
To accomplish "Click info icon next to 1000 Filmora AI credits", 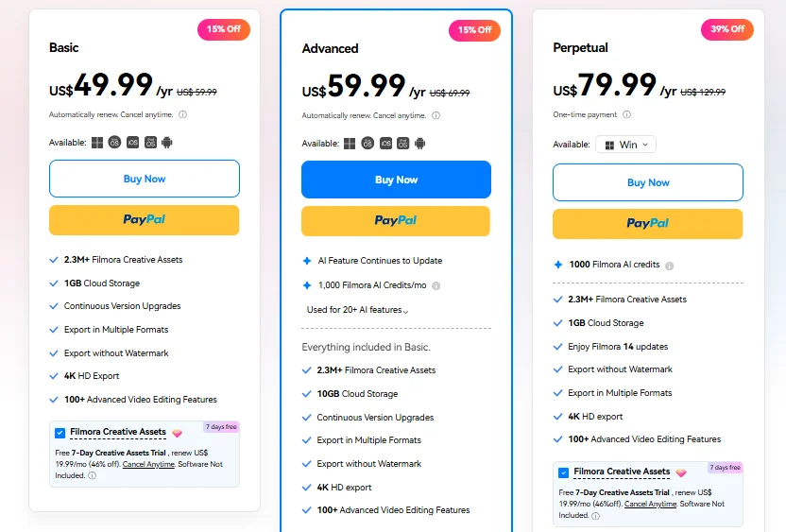I will (669, 266).
